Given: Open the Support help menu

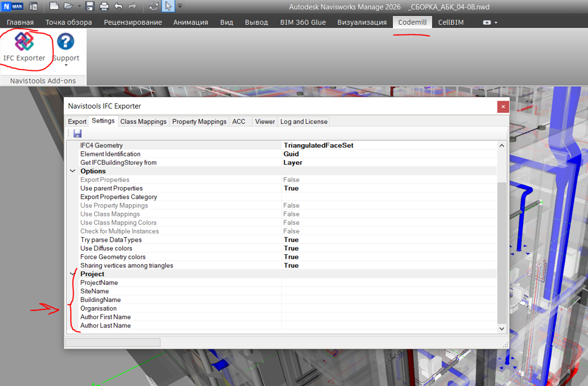Looking at the screenshot, I should [x=66, y=49].
